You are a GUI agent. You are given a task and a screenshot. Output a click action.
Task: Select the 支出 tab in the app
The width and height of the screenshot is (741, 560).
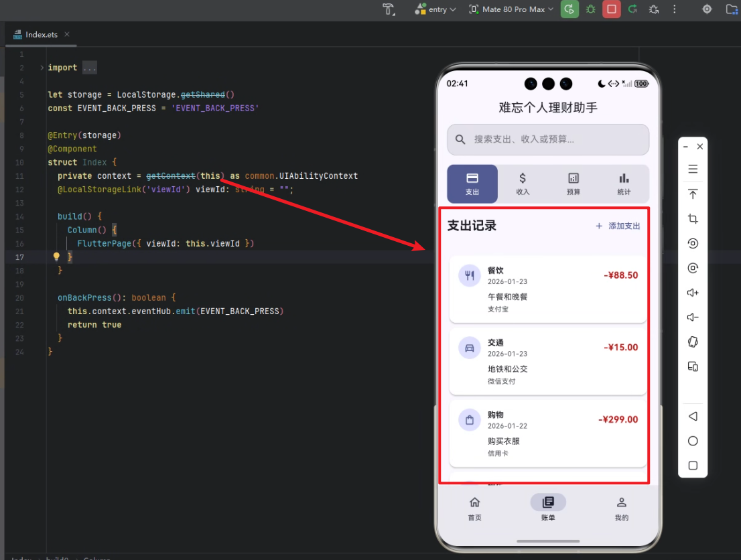tap(472, 184)
